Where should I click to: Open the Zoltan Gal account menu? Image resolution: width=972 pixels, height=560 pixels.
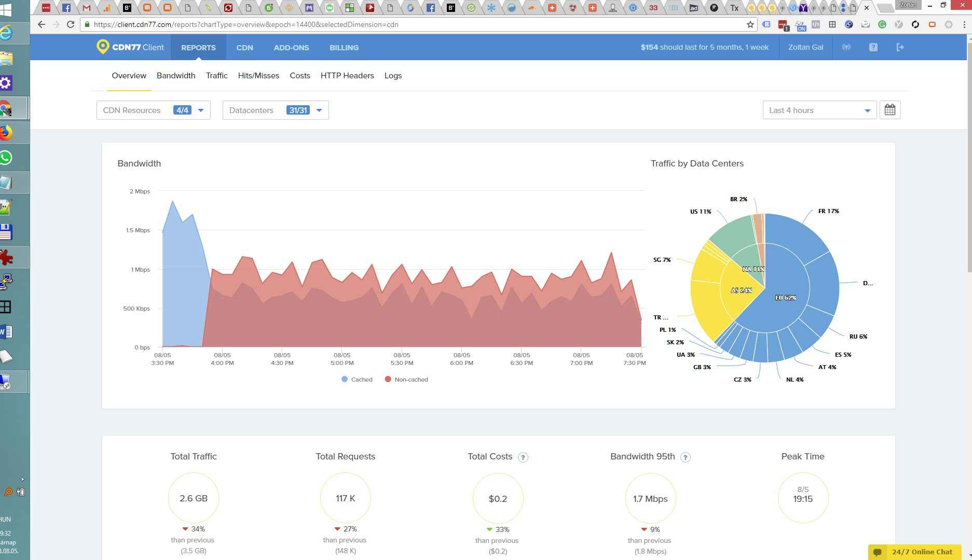805,47
